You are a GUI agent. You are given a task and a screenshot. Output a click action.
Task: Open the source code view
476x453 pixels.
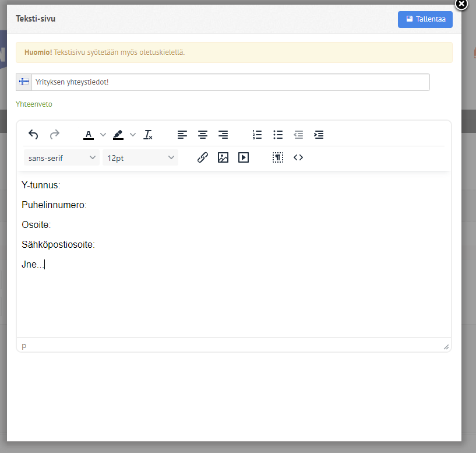[x=298, y=157]
